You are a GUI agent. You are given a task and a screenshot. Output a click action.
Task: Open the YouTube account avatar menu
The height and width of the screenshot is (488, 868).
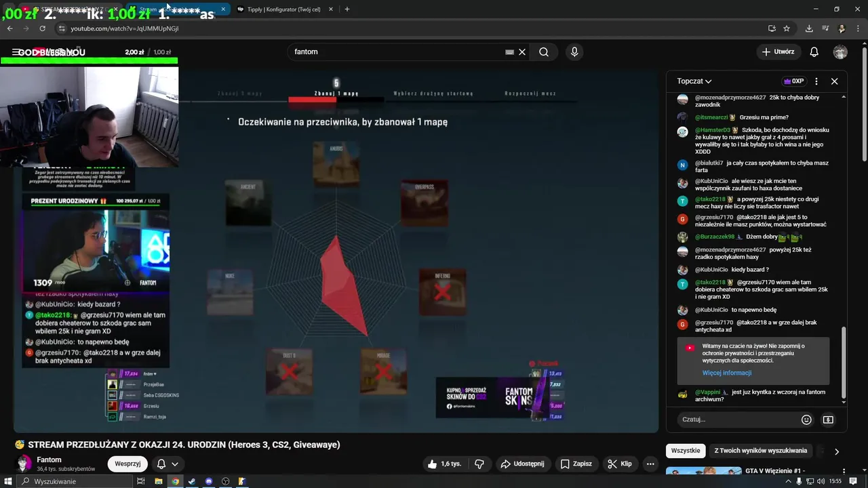coord(840,52)
